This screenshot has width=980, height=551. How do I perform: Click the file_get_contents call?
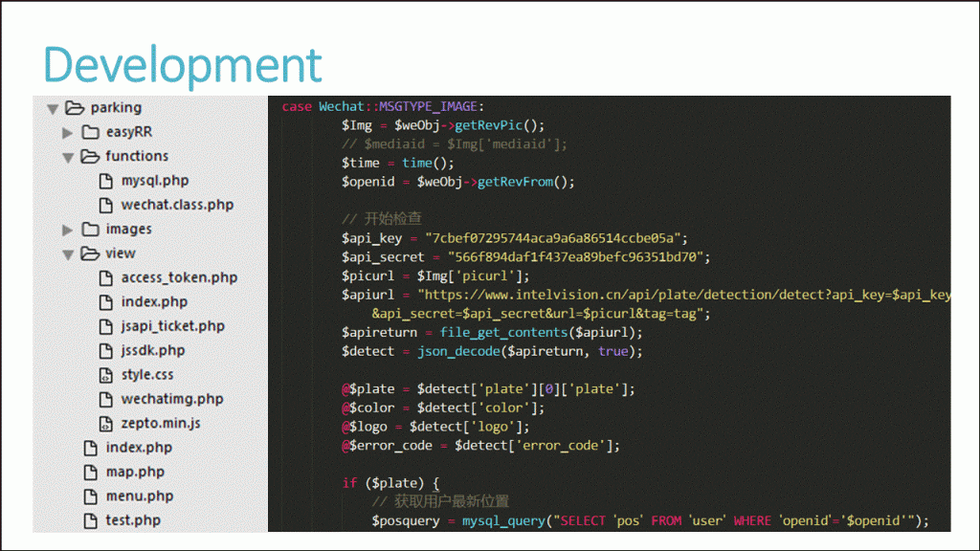pos(542,332)
